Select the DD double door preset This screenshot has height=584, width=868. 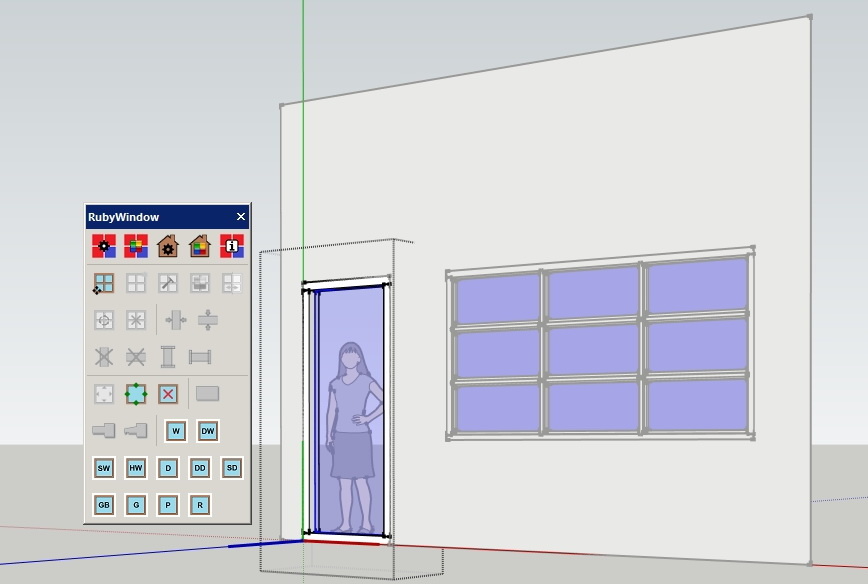[200, 468]
